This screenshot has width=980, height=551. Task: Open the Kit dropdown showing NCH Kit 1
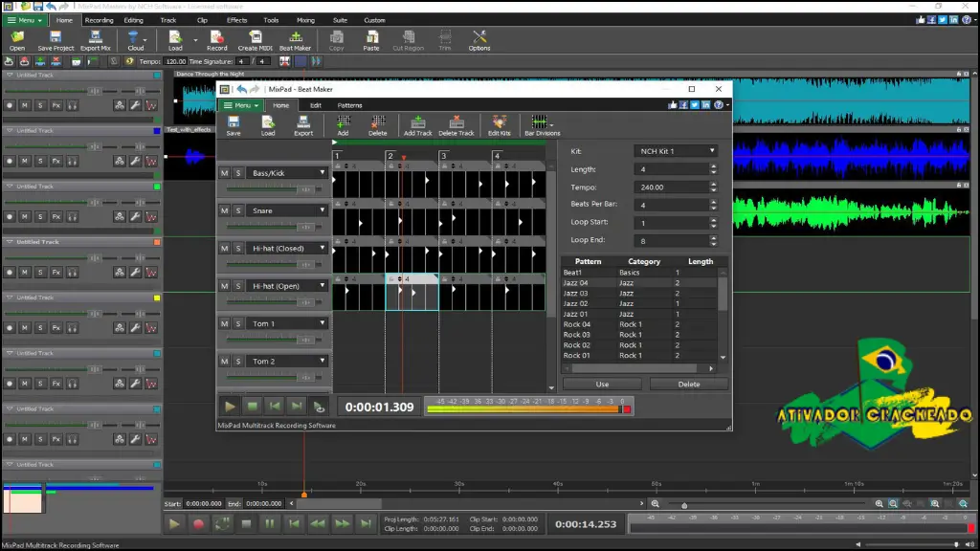[x=676, y=151]
